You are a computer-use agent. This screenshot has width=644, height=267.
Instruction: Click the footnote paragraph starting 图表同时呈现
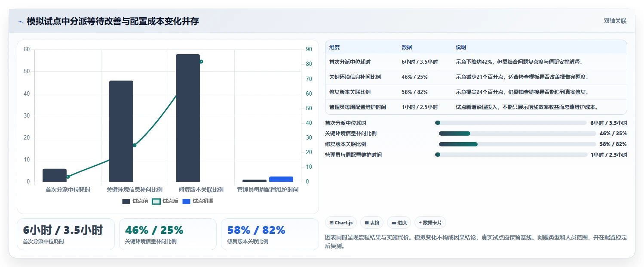point(476,242)
